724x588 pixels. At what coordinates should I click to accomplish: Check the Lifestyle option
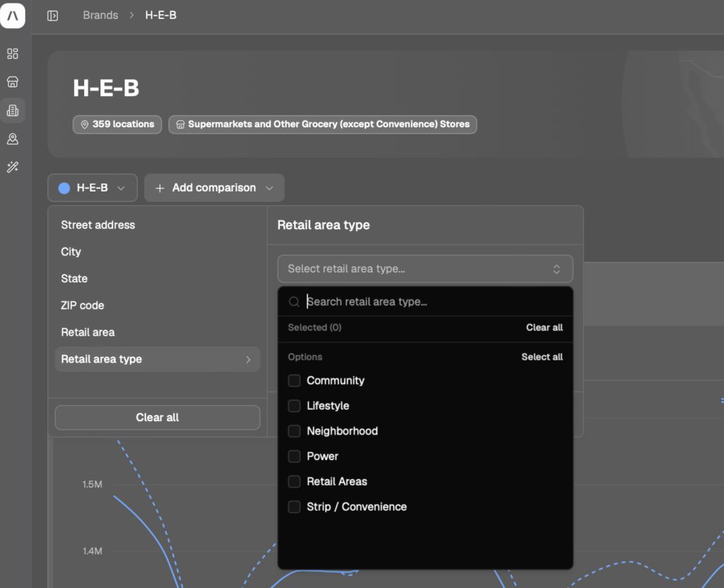pos(294,406)
